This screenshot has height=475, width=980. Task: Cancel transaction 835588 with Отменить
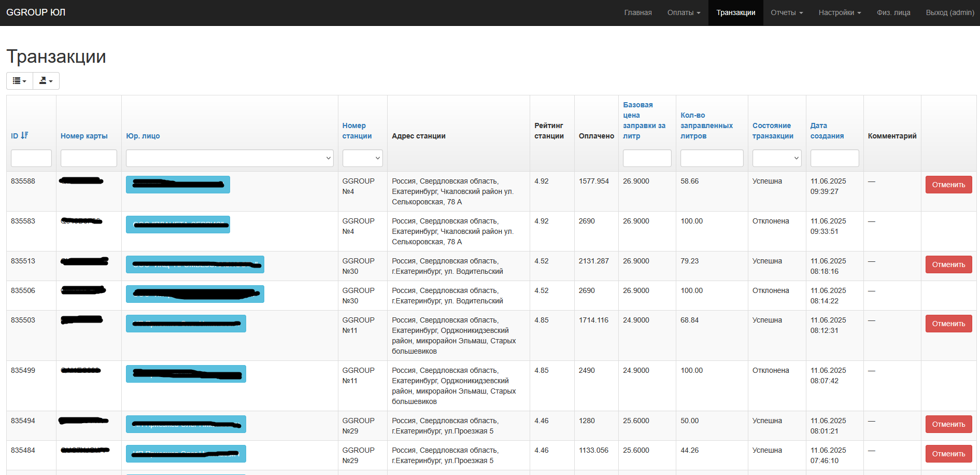coord(948,185)
